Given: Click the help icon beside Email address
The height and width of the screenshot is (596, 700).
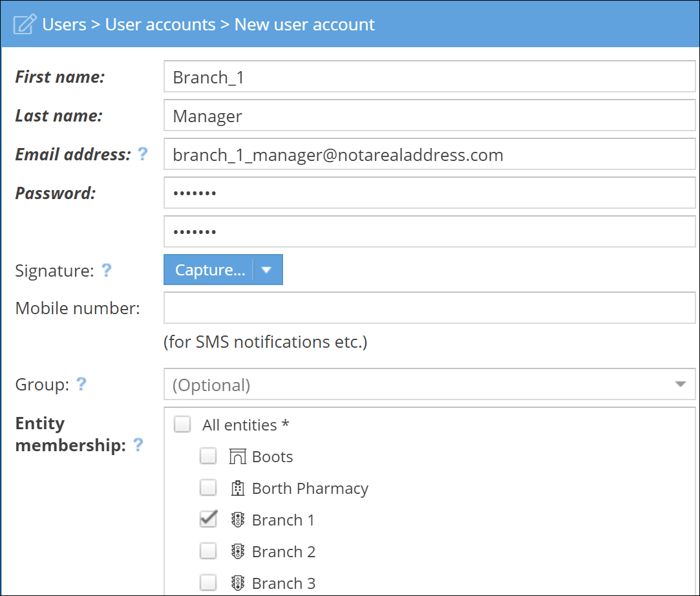Looking at the screenshot, I should click(x=142, y=154).
